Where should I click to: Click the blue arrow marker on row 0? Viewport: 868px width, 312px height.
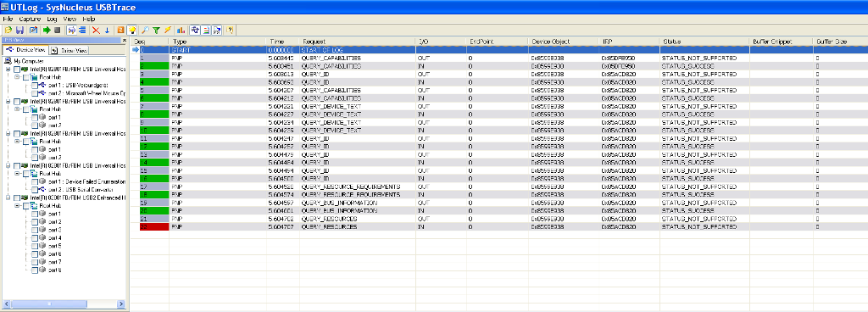[x=136, y=50]
